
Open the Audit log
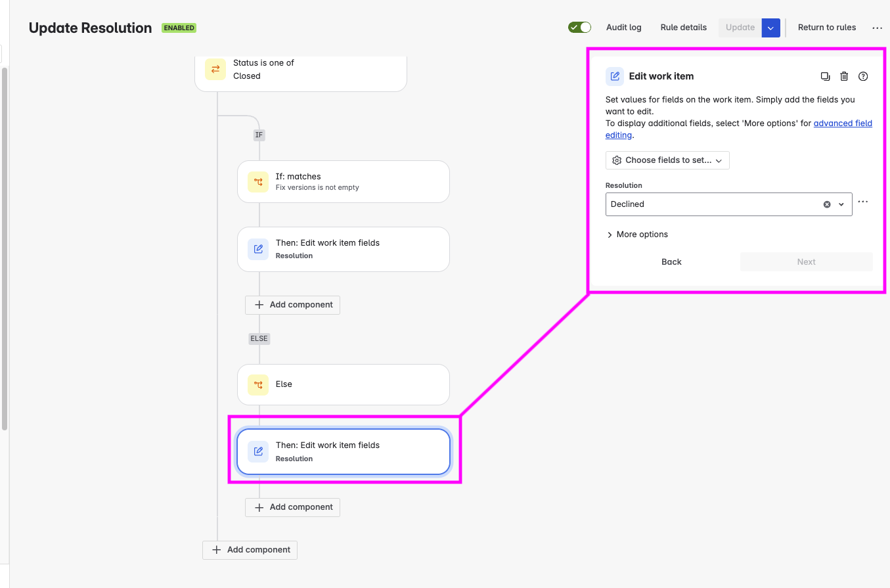point(623,27)
